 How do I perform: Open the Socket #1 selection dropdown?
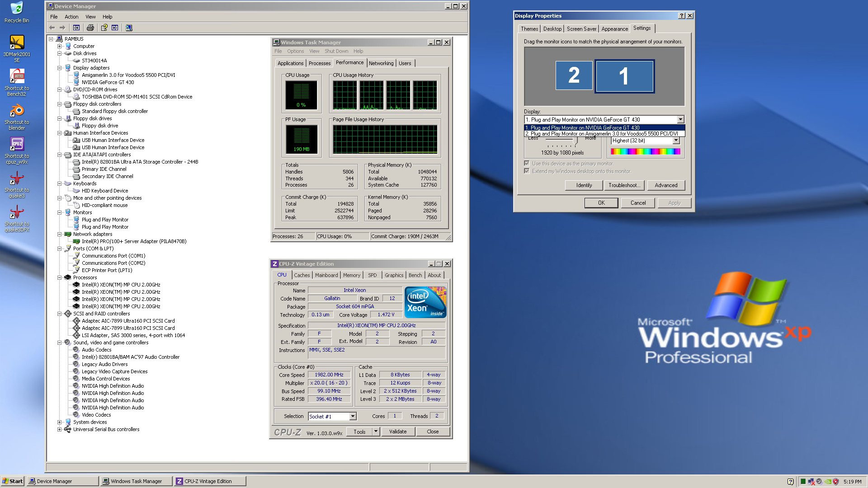(x=353, y=416)
